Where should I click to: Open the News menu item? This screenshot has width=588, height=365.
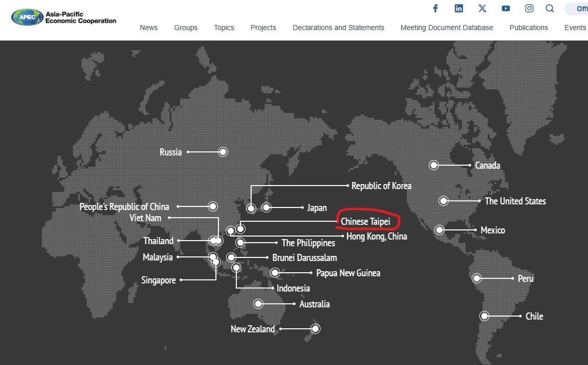(149, 28)
